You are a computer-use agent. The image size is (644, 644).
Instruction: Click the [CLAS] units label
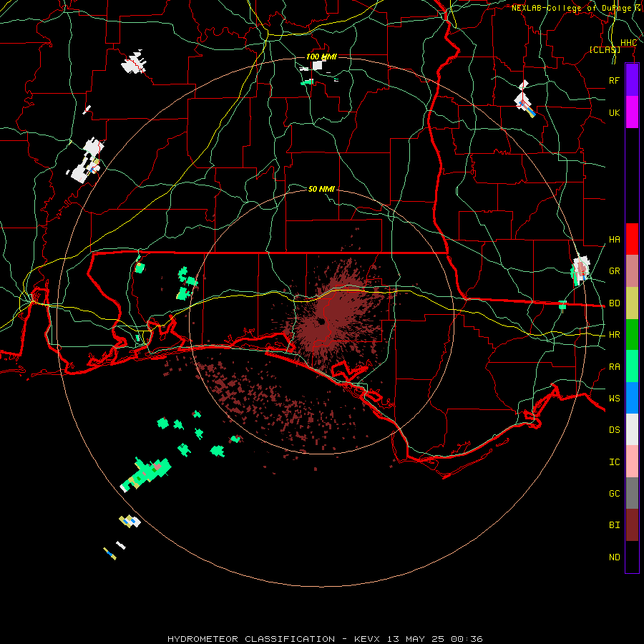(605, 50)
